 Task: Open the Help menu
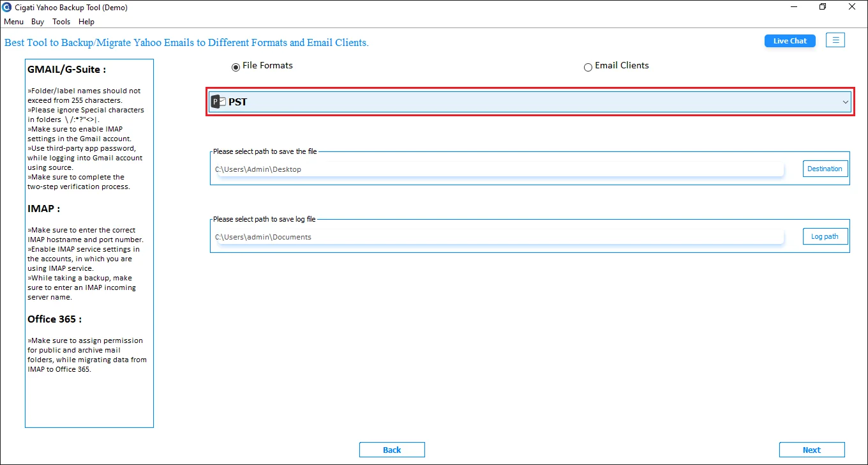tap(86, 22)
